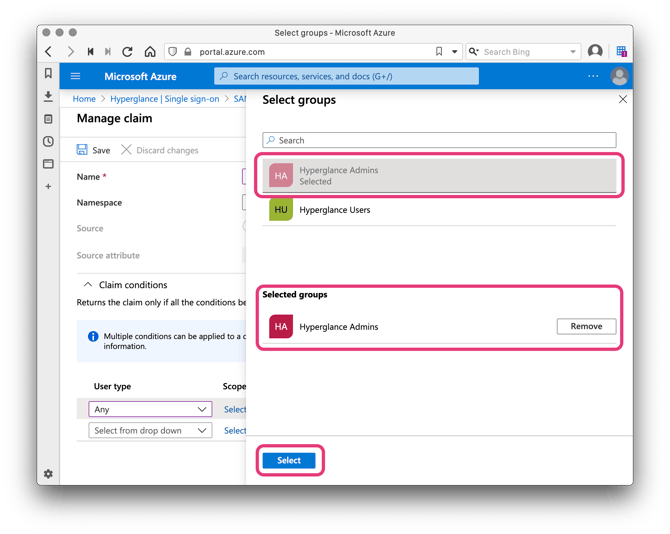Click the HU group avatar

pos(281,210)
